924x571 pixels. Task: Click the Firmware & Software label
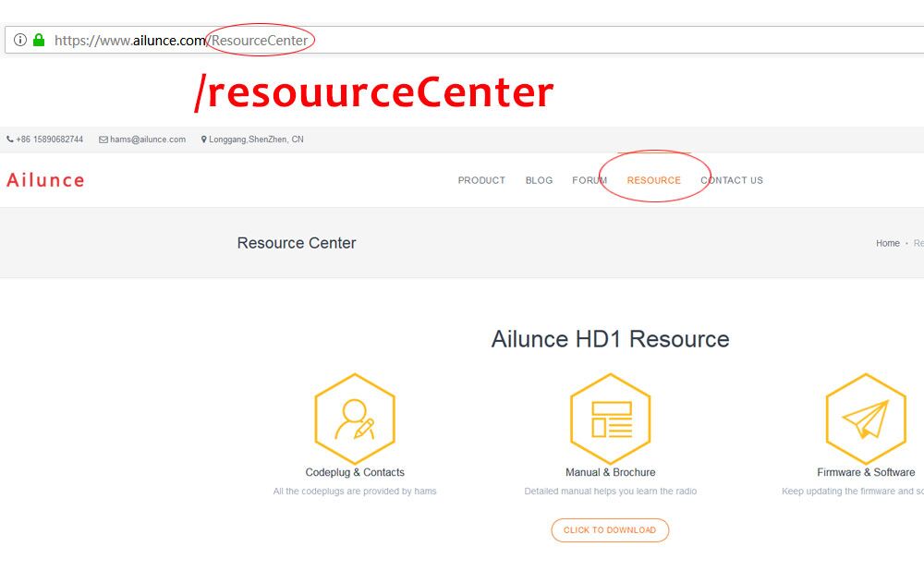[x=866, y=472]
